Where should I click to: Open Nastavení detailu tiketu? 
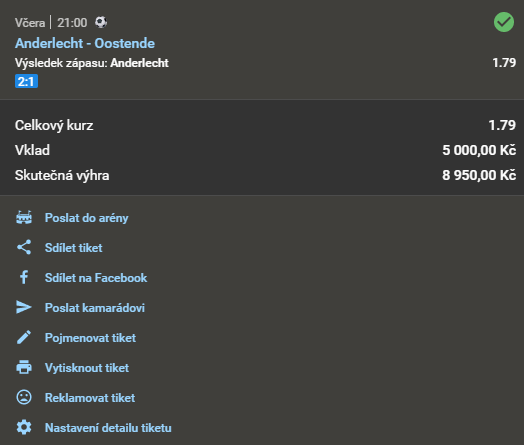(x=108, y=428)
